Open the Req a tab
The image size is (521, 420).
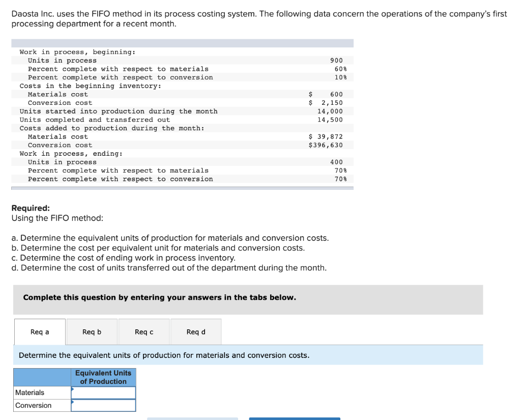pos(40,332)
